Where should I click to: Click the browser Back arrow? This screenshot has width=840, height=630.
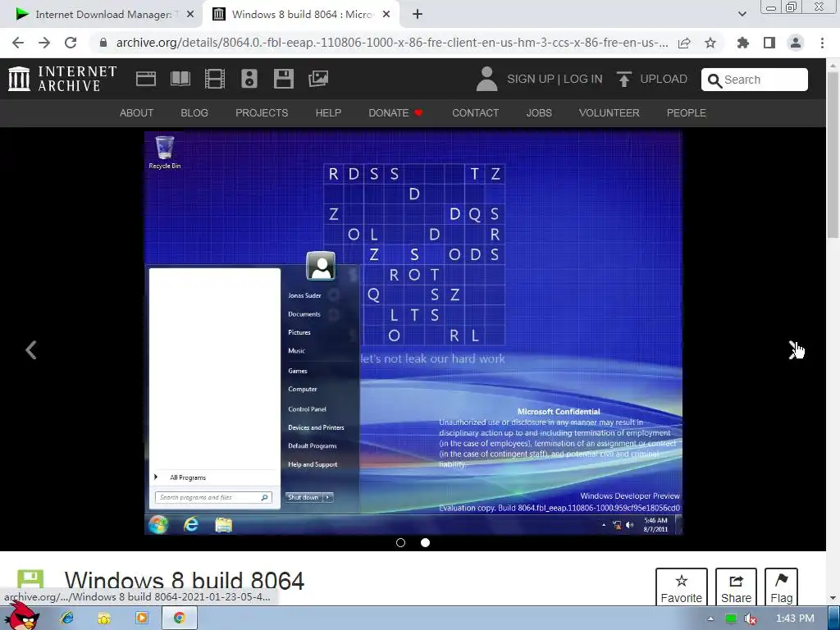click(x=18, y=43)
